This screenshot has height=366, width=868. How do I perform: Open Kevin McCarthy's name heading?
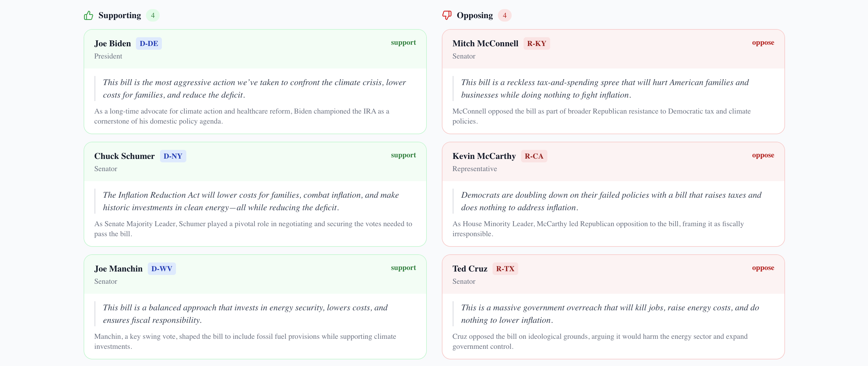(x=484, y=156)
